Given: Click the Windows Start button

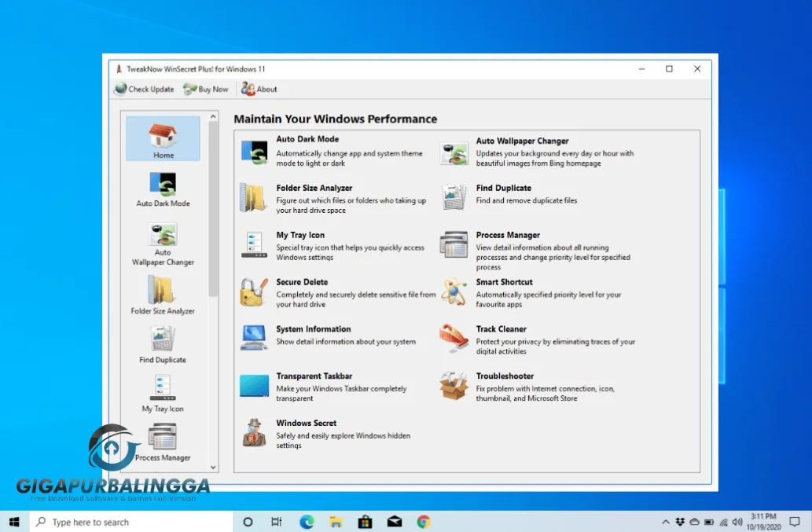Looking at the screenshot, I should tap(14, 522).
